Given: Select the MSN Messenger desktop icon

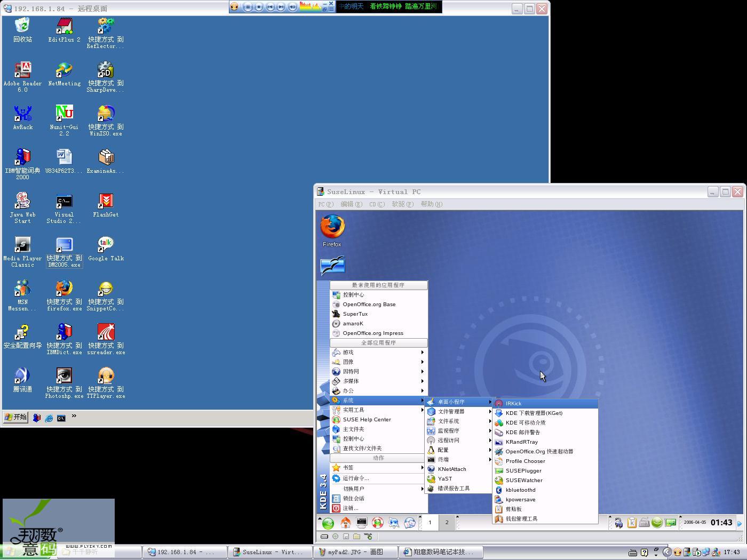Looking at the screenshot, I should coord(22,295).
